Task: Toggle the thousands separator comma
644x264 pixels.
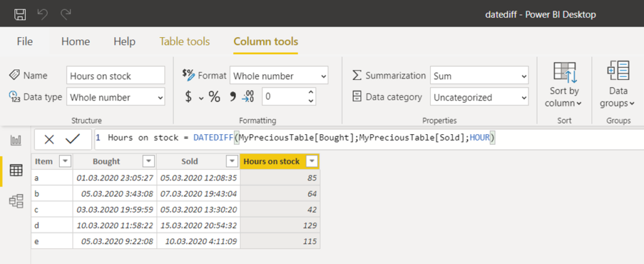Action: pyautogui.click(x=233, y=96)
